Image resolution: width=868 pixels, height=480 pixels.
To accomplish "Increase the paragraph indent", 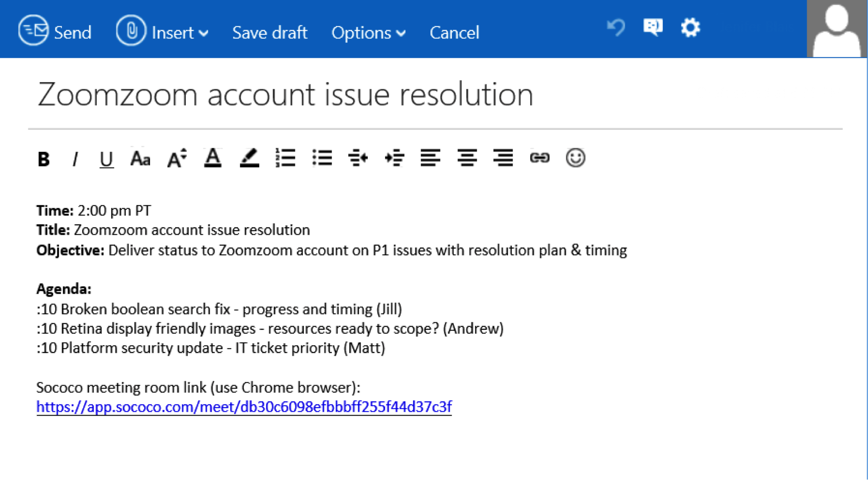I will point(394,158).
